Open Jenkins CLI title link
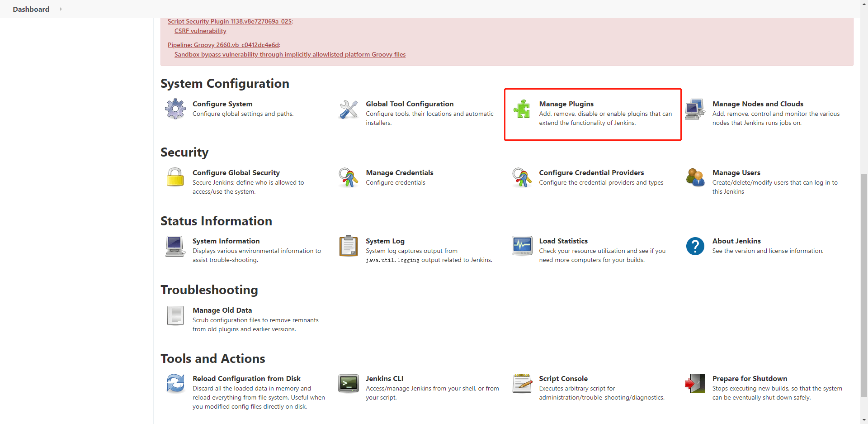Viewport: 868px width, 424px height. point(385,379)
